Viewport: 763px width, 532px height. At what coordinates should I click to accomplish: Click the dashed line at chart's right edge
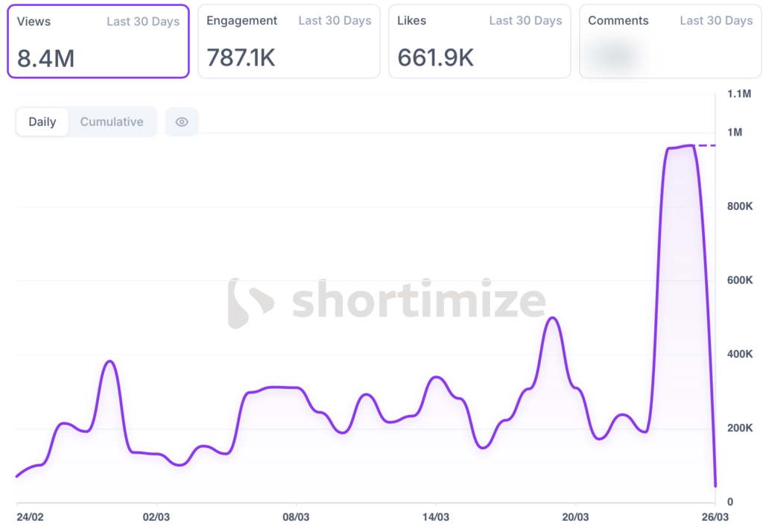706,145
